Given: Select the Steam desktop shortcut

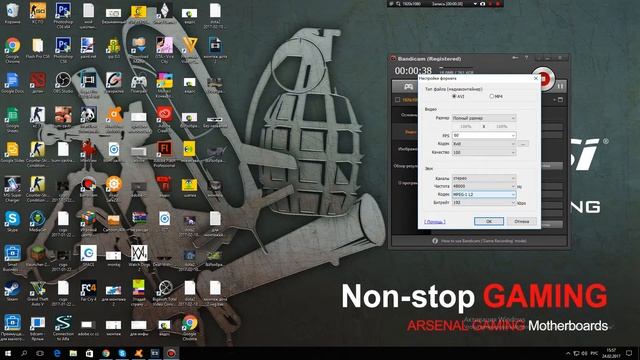Looking at the screenshot, I should (12, 290).
